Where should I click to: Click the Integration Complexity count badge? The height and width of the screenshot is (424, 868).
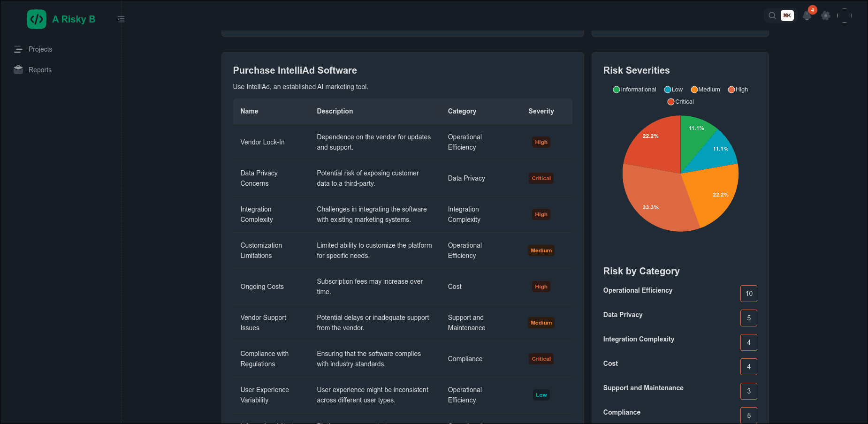click(x=749, y=342)
